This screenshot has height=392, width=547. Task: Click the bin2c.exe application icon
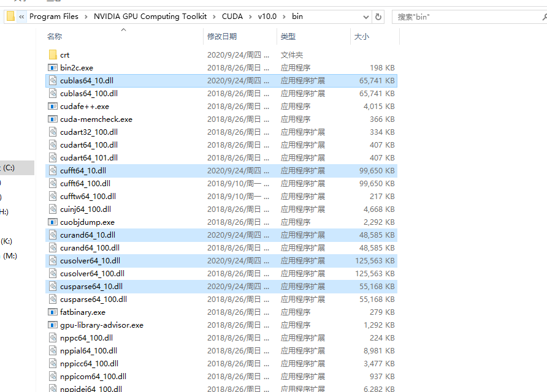(53, 67)
